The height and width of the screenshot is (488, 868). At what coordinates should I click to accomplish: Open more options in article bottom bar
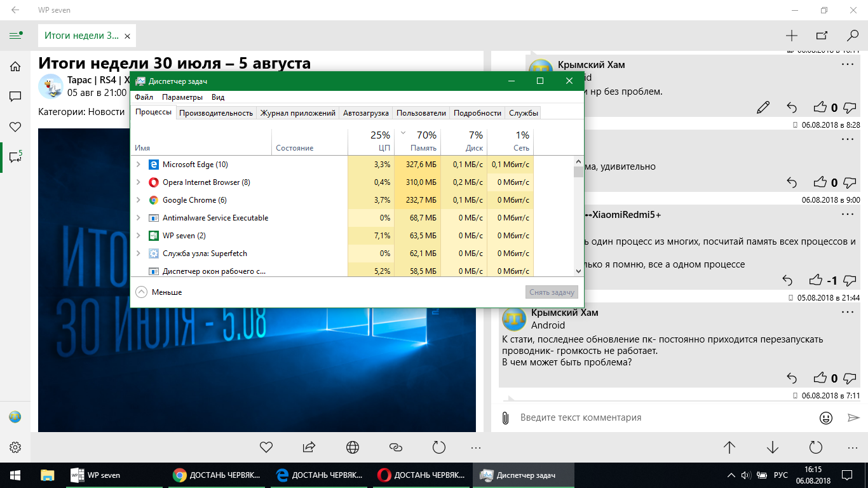click(476, 447)
